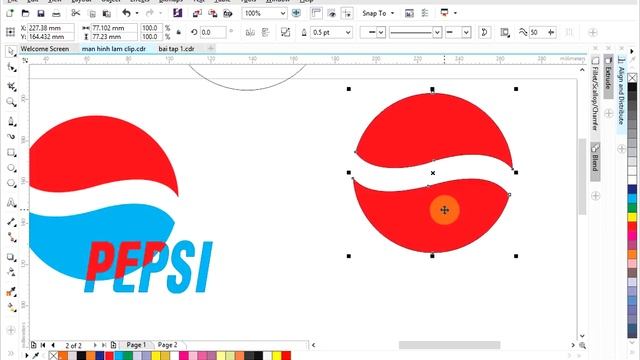Image resolution: width=640 pixels, height=360 pixels.
Task: Select the Color Eyedropper tool
Action: (11, 291)
